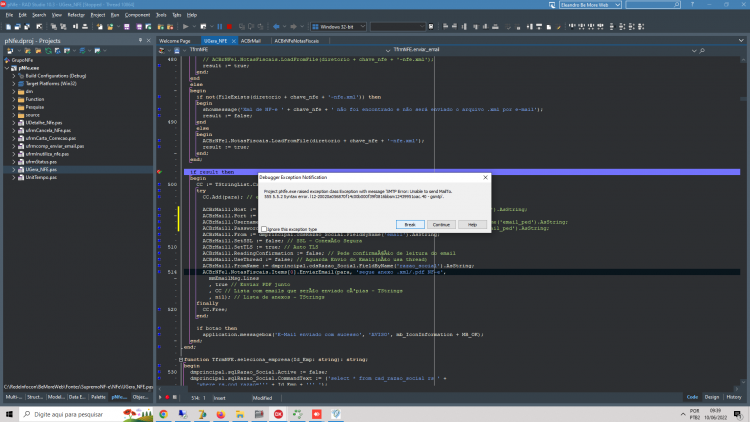Select UDetalhe_Nfe.pas in project tree
The height and width of the screenshot is (422, 750).
click(x=44, y=123)
